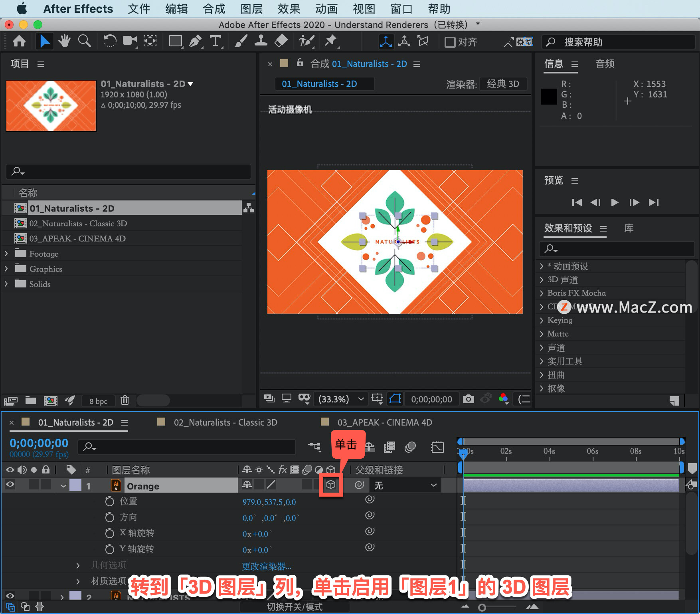
Task: Open the 渲染器 经典 3D dropdown
Action: click(503, 84)
